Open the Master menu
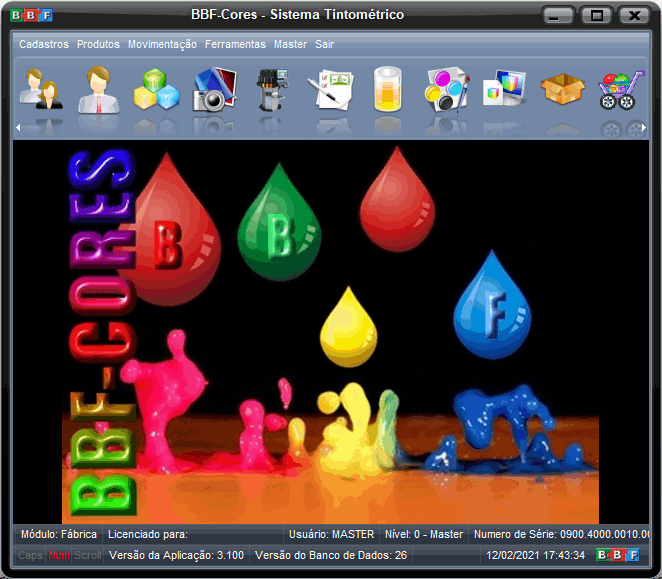This screenshot has width=662, height=579. point(290,44)
